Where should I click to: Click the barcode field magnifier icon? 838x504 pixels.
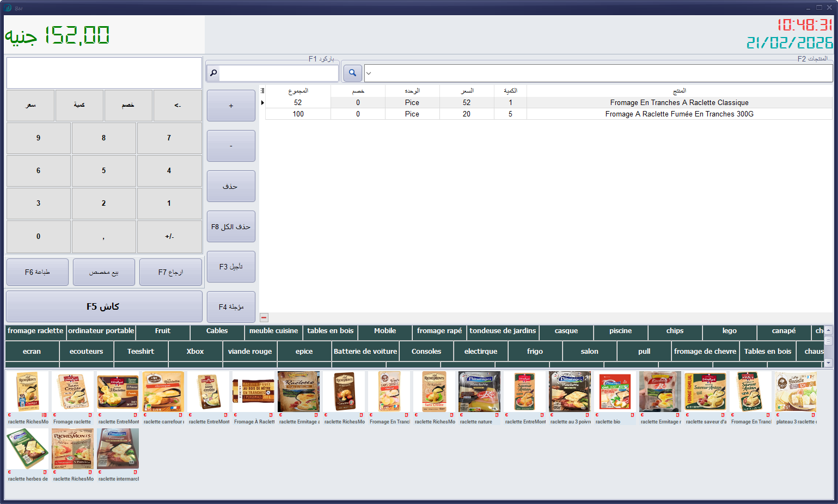[x=213, y=73]
